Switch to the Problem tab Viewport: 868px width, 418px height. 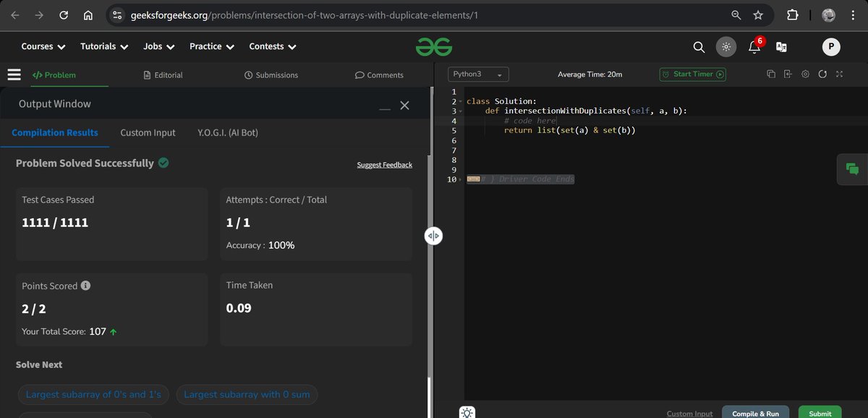tap(54, 74)
